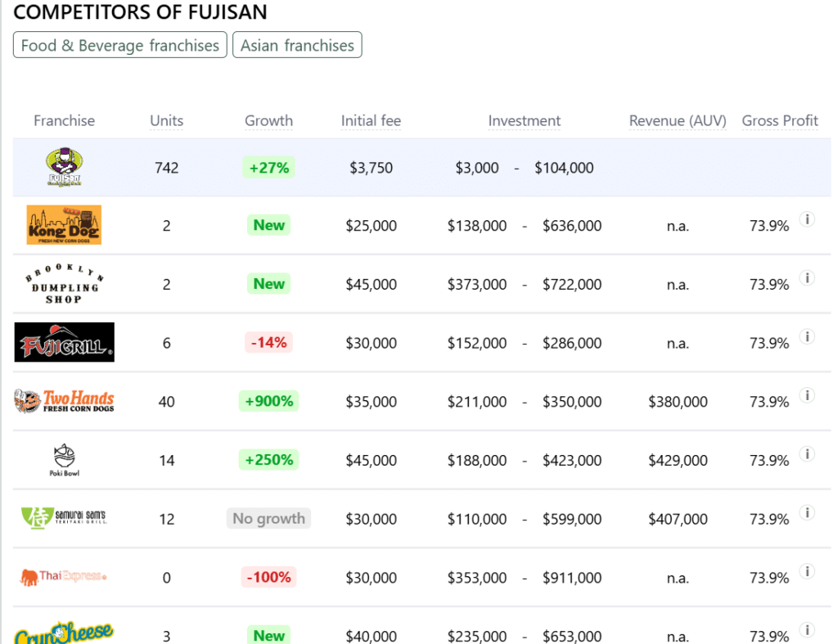Sort by the Revenue (AUV) column header

coord(678,121)
